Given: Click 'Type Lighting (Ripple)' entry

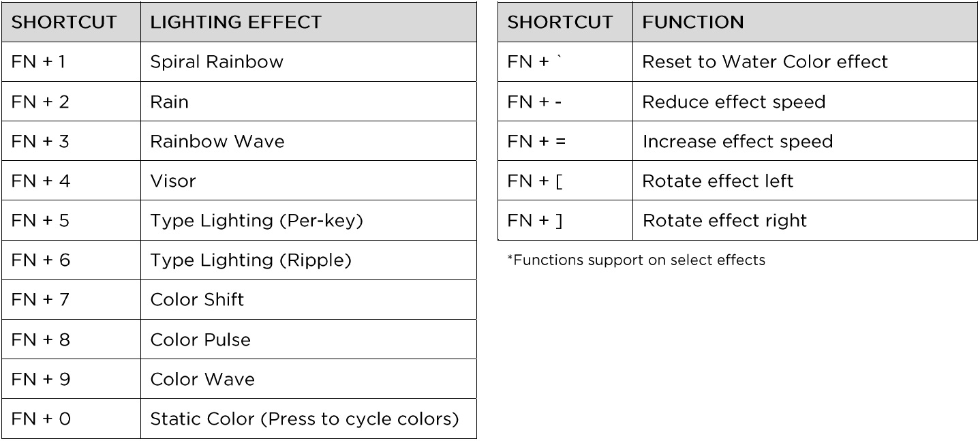Looking at the screenshot, I should pos(250,260).
